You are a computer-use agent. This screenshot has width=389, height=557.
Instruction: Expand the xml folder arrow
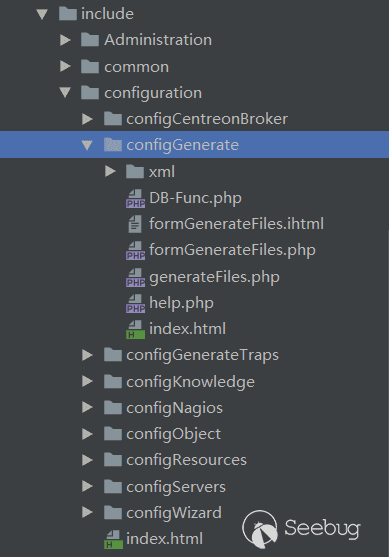[x=110, y=172]
